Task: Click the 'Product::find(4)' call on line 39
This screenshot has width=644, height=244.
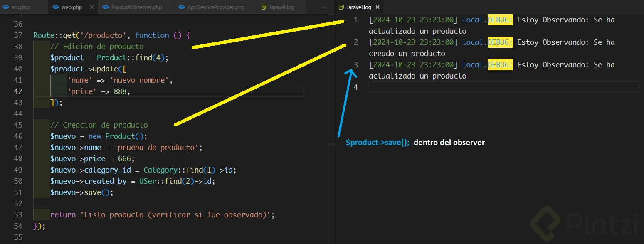Action: [x=133, y=58]
